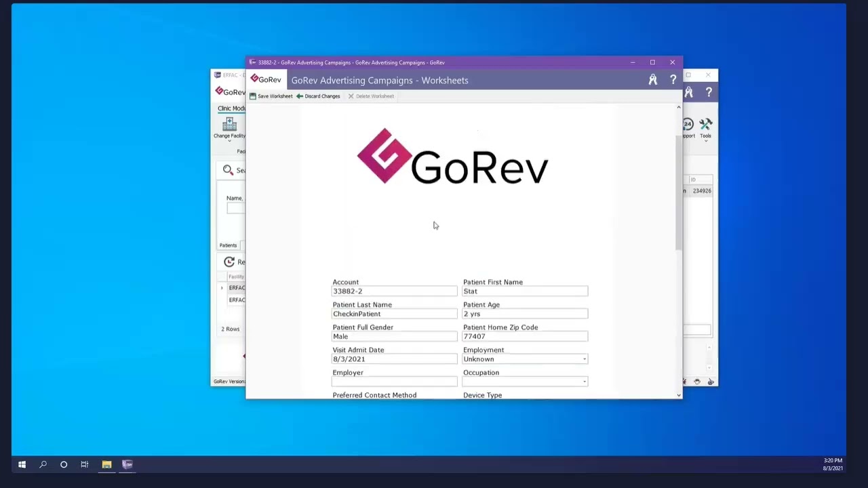
Task: Open Task View on the taskbar
Action: point(85,464)
